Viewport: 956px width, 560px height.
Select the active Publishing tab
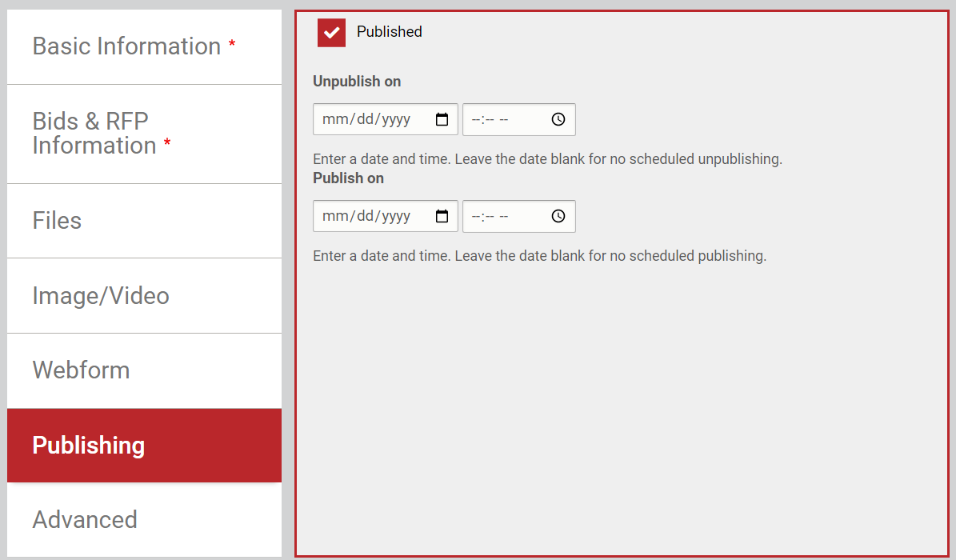coord(145,446)
